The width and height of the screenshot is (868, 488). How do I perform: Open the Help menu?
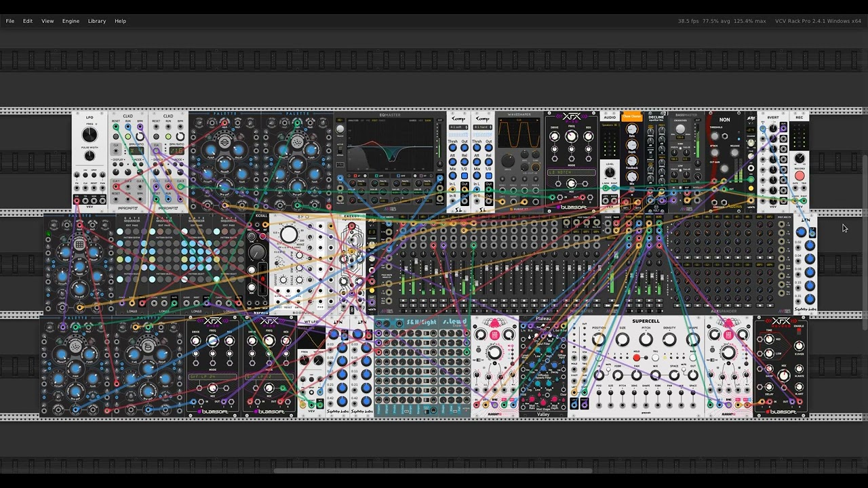click(x=120, y=21)
